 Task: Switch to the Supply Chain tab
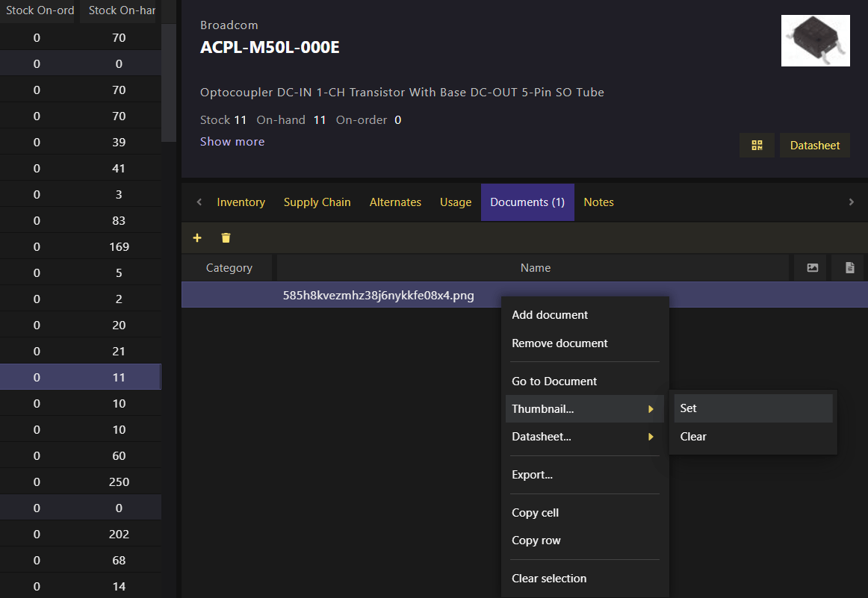317,202
